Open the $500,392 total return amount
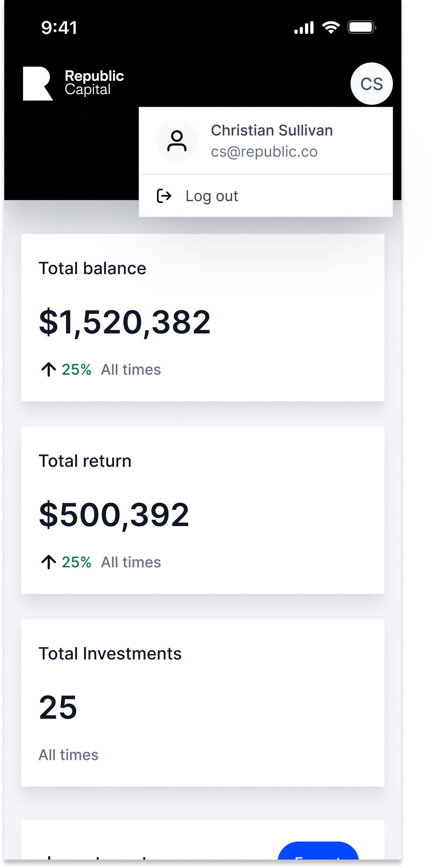Screen dimensions: 448x868 [114, 514]
